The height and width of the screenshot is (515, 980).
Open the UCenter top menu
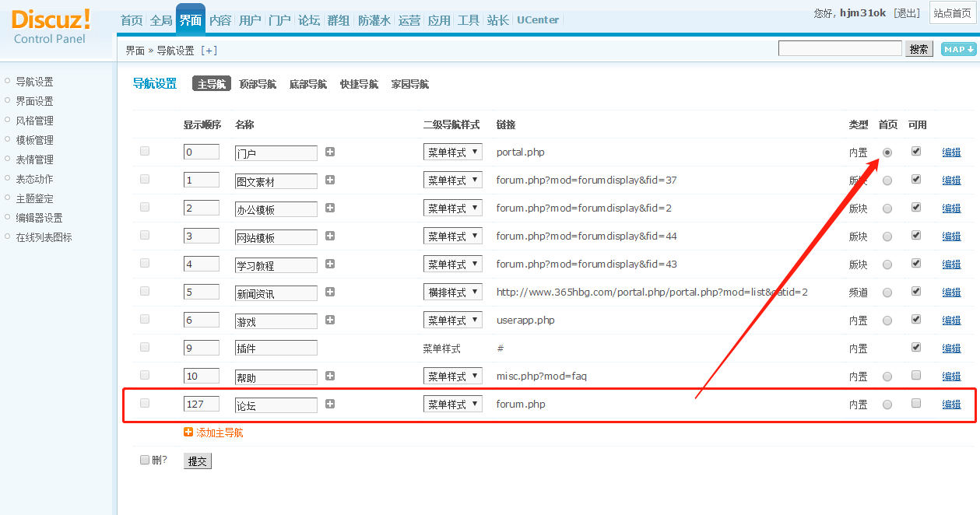coord(538,20)
